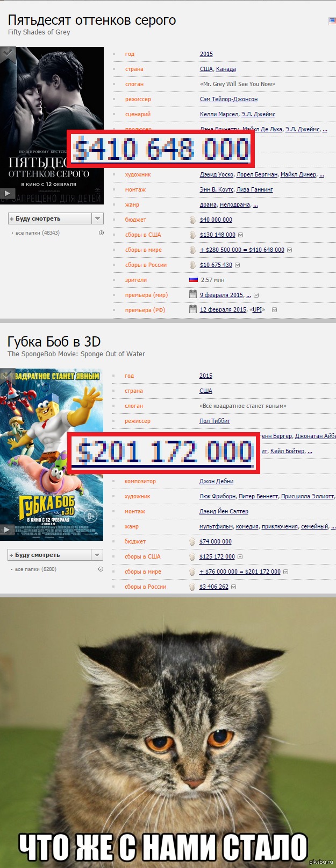Play the Fifty Shades of Grey trailer

[8, 193]
